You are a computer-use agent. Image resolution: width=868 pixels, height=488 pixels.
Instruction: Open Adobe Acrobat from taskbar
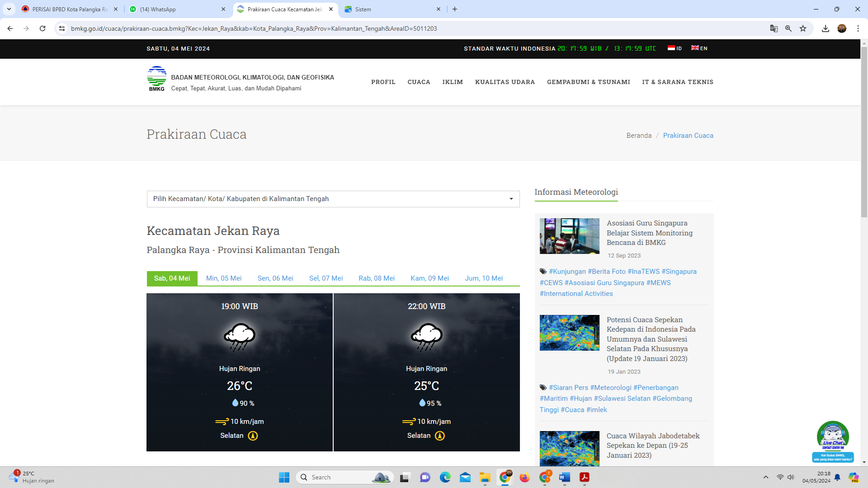coord(585,477)
